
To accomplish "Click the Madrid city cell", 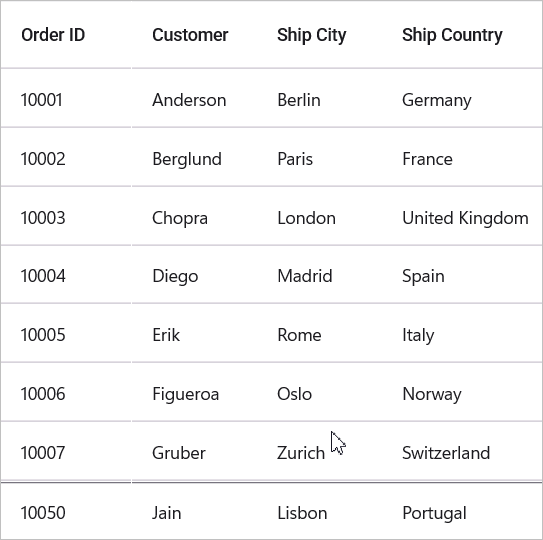I will 319,275.
